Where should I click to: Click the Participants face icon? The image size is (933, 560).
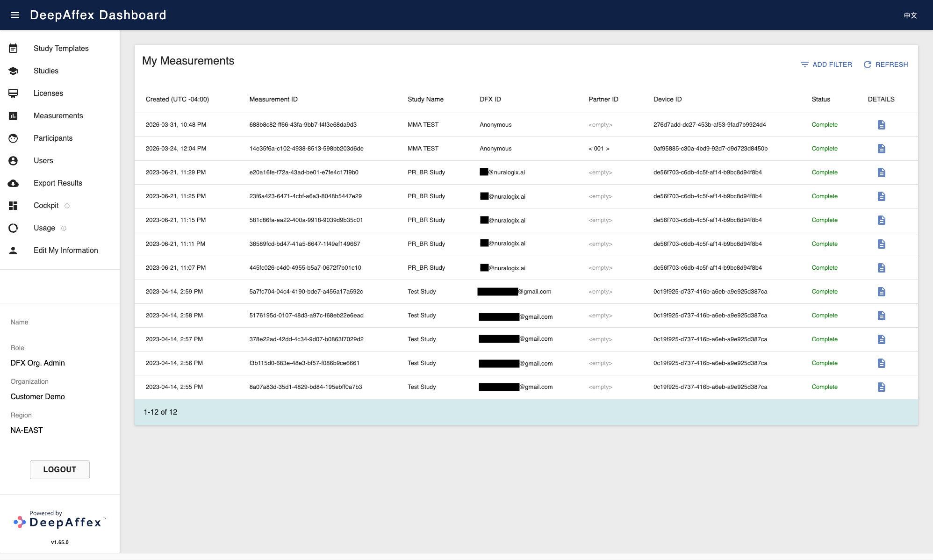(13, 138)
